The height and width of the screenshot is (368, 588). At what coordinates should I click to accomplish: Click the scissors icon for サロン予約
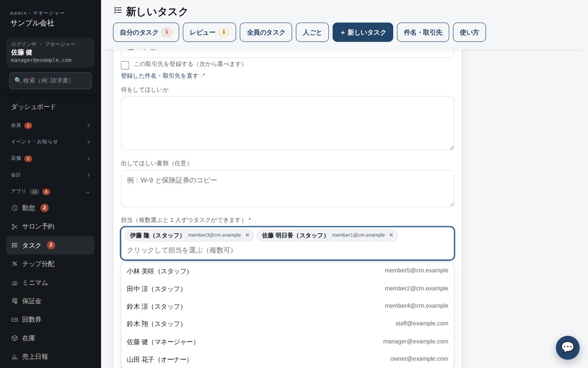(x=15, y=227)
